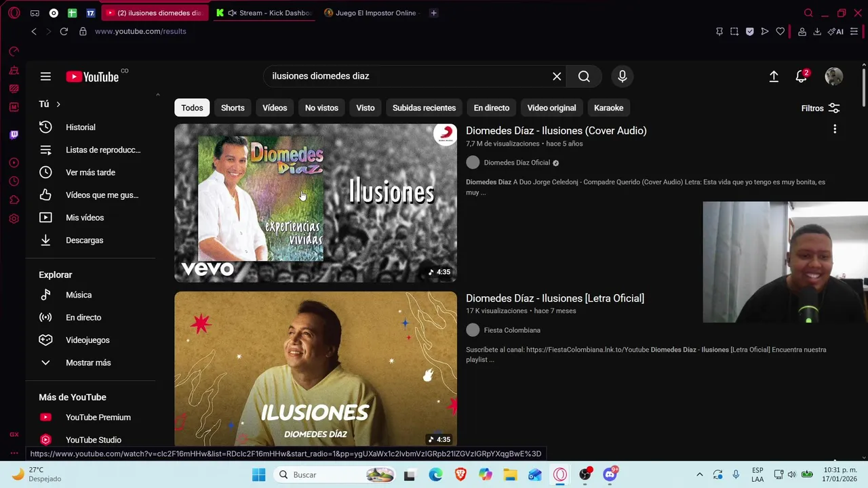868x488 pixels.
Task: Open three-dot menu for Cover Audio video
Action: click(835, 129)
